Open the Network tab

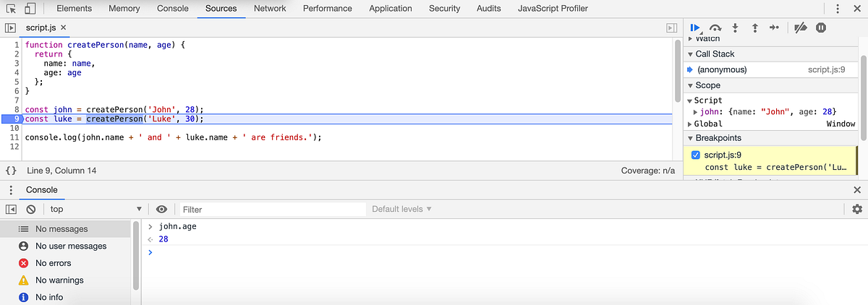[x=270, y=9]
